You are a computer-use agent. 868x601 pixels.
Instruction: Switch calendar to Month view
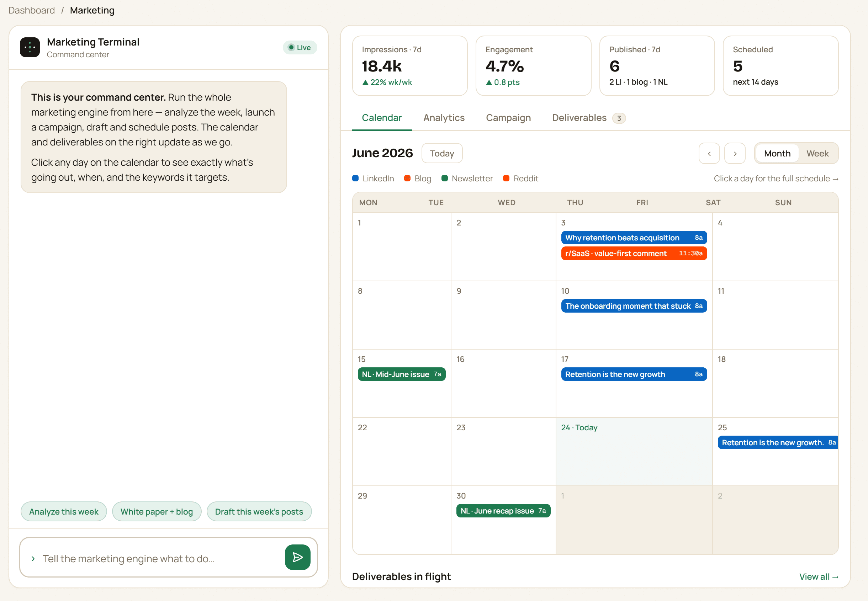tap(777, 154)
